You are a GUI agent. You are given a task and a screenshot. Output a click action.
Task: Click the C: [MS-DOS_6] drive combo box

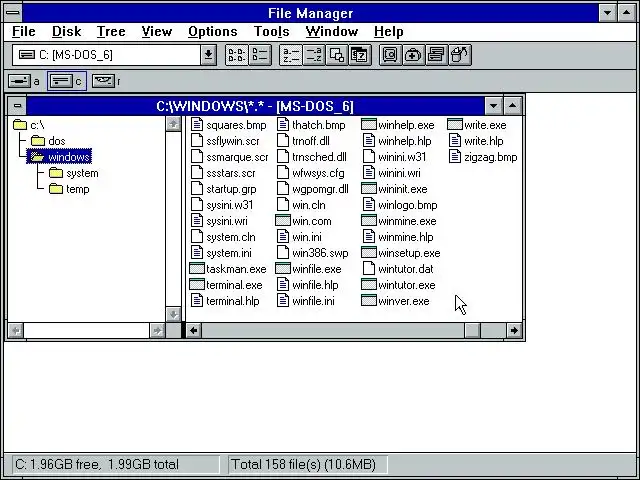click(x=114, y=55)
